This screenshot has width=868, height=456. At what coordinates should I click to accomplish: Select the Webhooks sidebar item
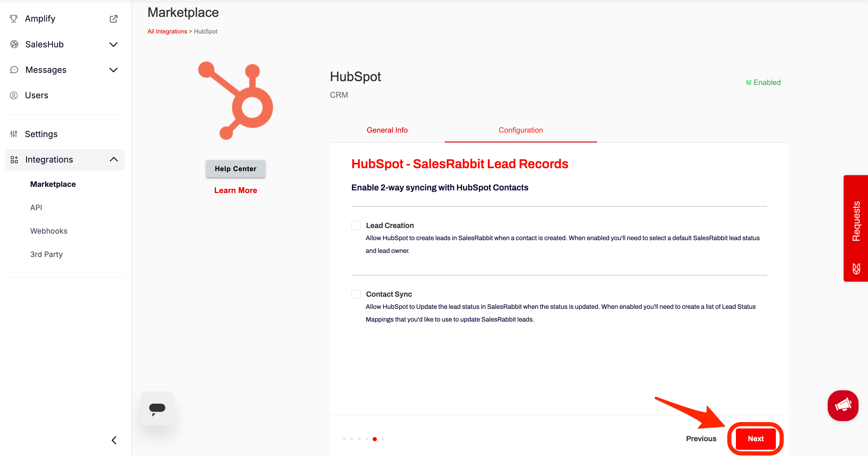pos(49,231)
